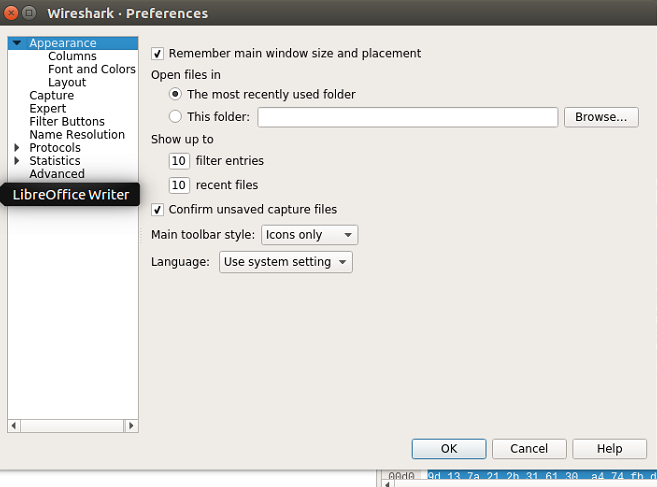The width and height of the screenshot is (657, 487).
Task: Expand the Protocols tree node arrow
Action: (x=17, y=148)
